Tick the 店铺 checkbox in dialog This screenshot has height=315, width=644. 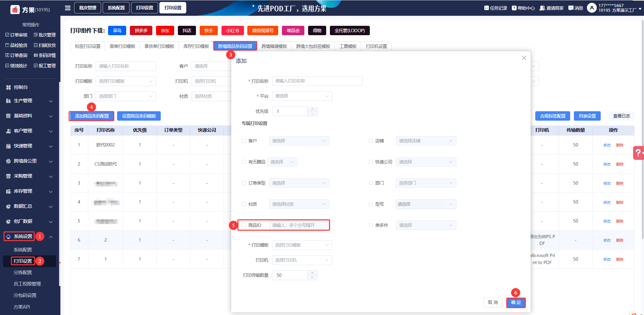(371, 141)
